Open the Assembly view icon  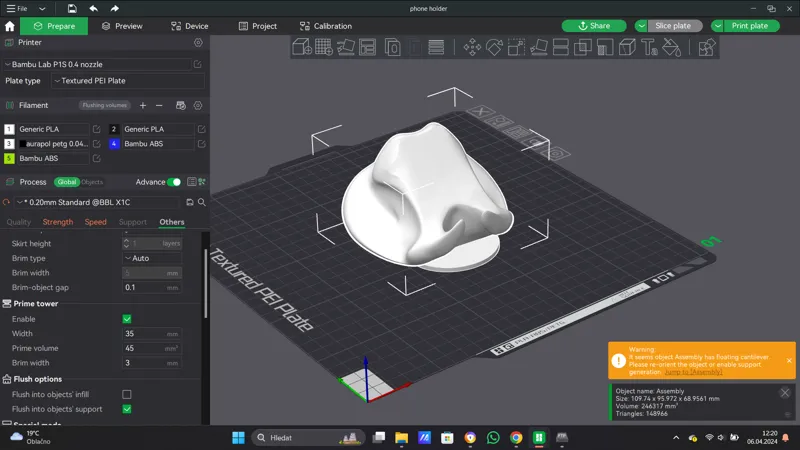pyautogui.click(x=707, y=47)
